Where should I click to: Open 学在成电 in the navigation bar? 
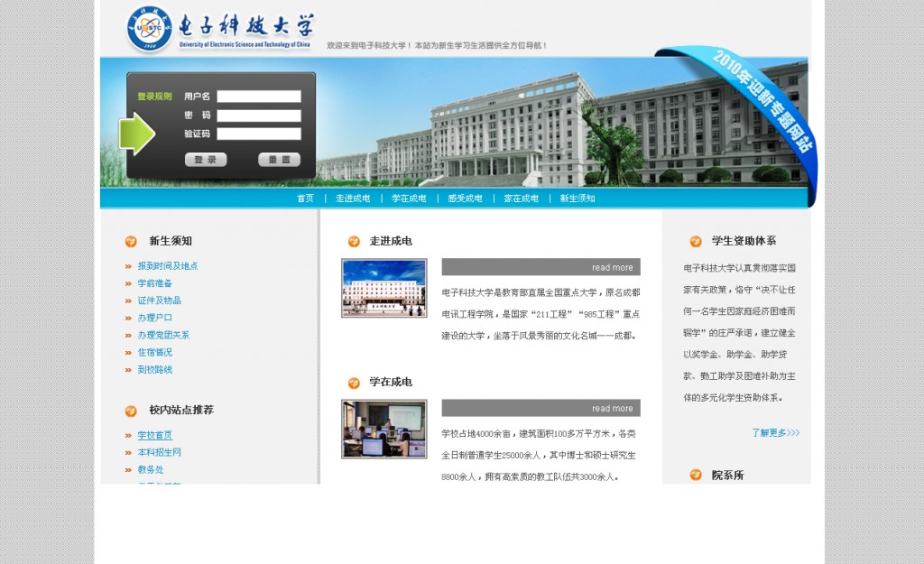coord(409,199)
